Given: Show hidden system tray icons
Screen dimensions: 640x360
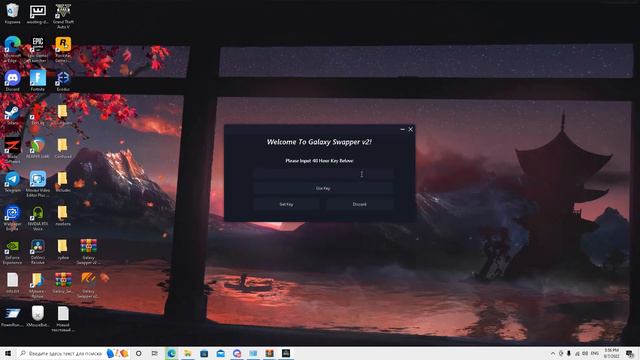Looking at the screenshot, I should (x=553, y=353).
